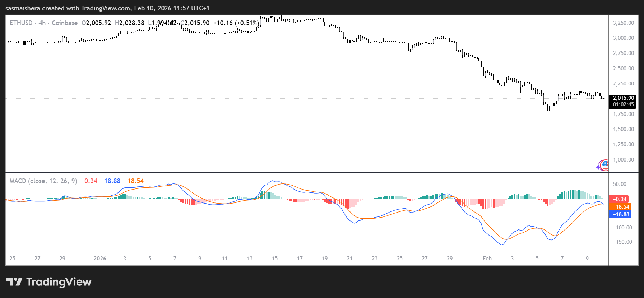Image resolution: width=644 pixels, height=298 pixels.
Task: Click the purple sparkle icon near the flag
Action: tap(598, 167)
